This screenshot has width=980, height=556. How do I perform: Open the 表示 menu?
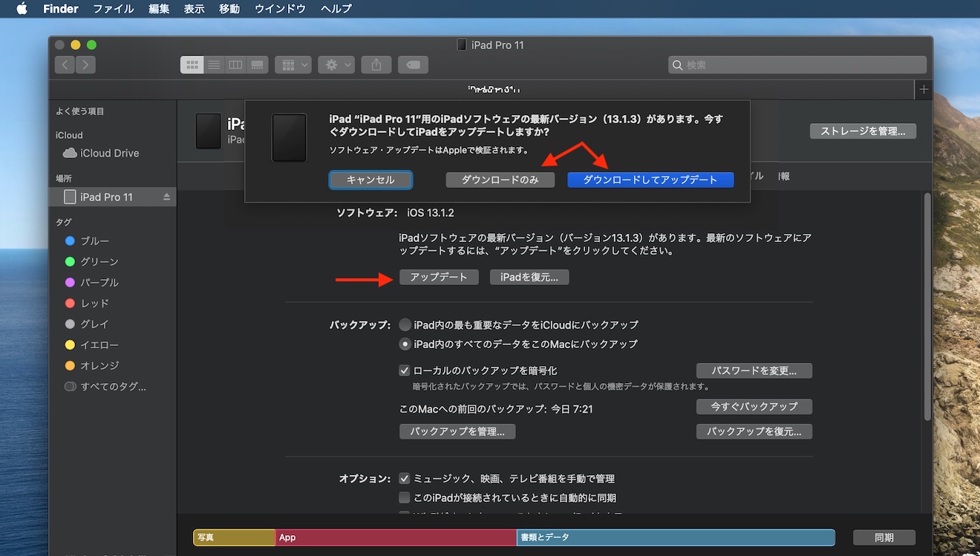[x=195, y=9]
